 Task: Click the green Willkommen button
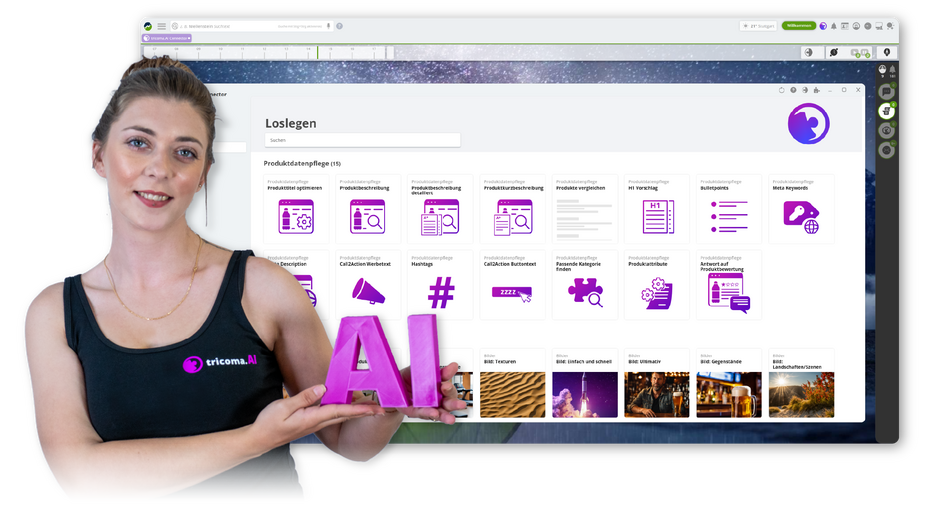coord(799,25)
